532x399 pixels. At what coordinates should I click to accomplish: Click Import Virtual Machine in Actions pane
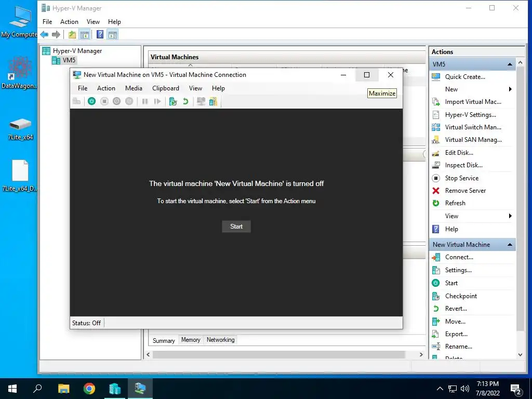473,102
